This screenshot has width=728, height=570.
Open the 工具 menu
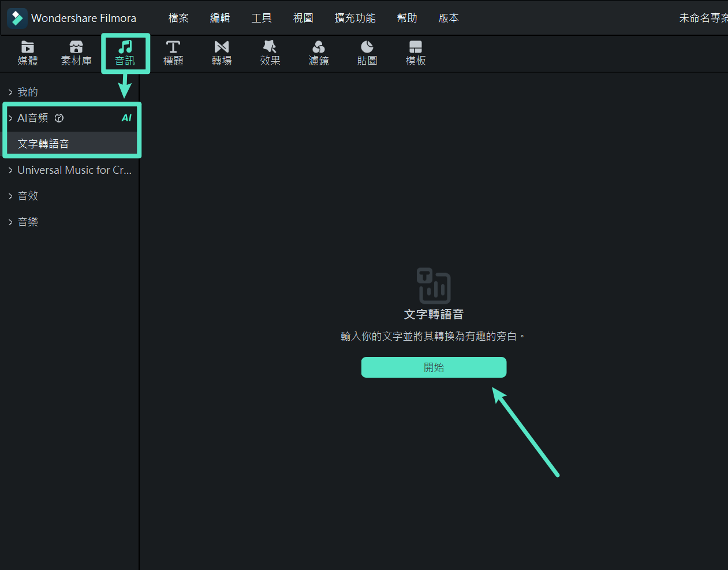click(x=262, y=18)
